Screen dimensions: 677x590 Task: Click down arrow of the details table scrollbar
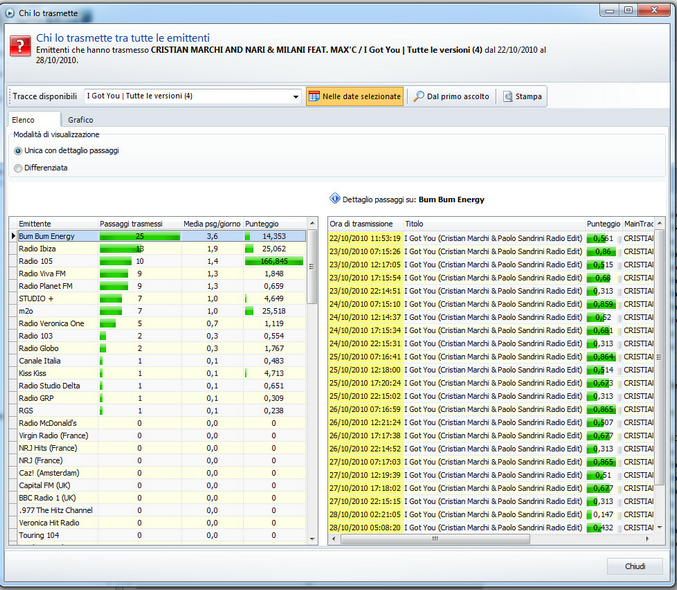pos(660,527)
